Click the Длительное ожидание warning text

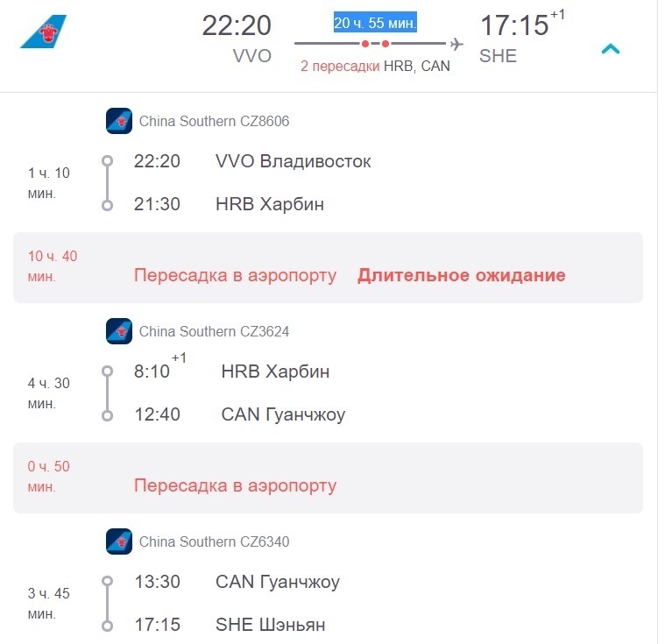(461, 275)
